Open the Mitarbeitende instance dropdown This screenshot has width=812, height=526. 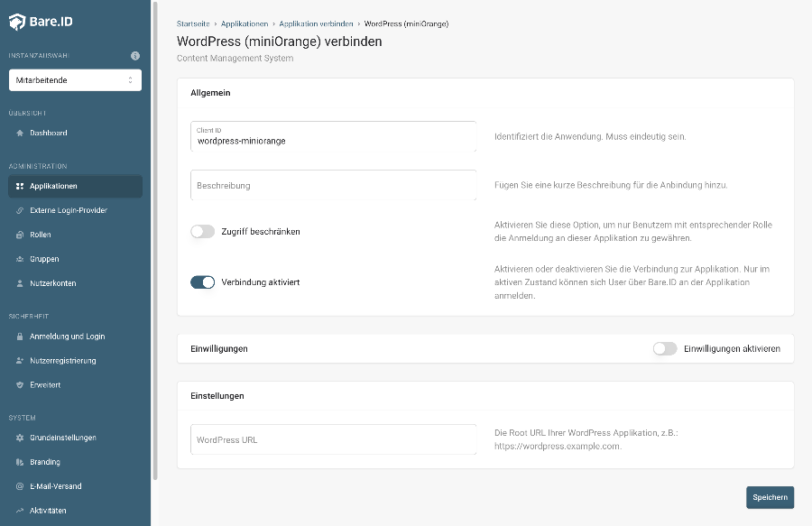pos(75,80)
